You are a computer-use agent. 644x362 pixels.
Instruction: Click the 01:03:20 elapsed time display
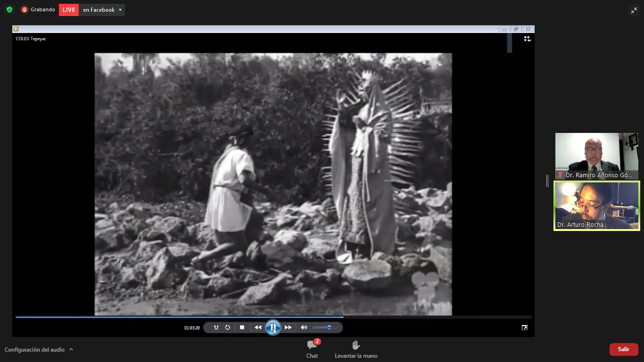click(192, 328)
